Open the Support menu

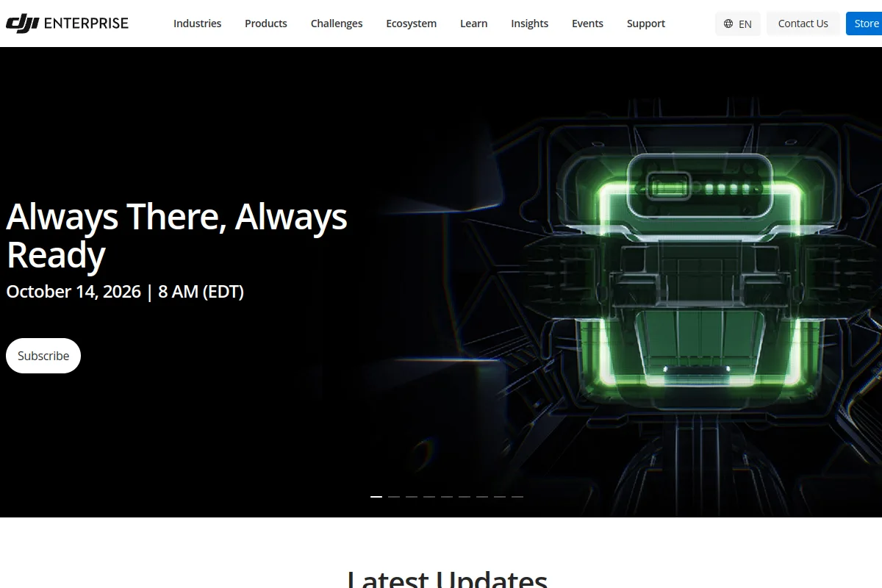(x=646, y=24)
